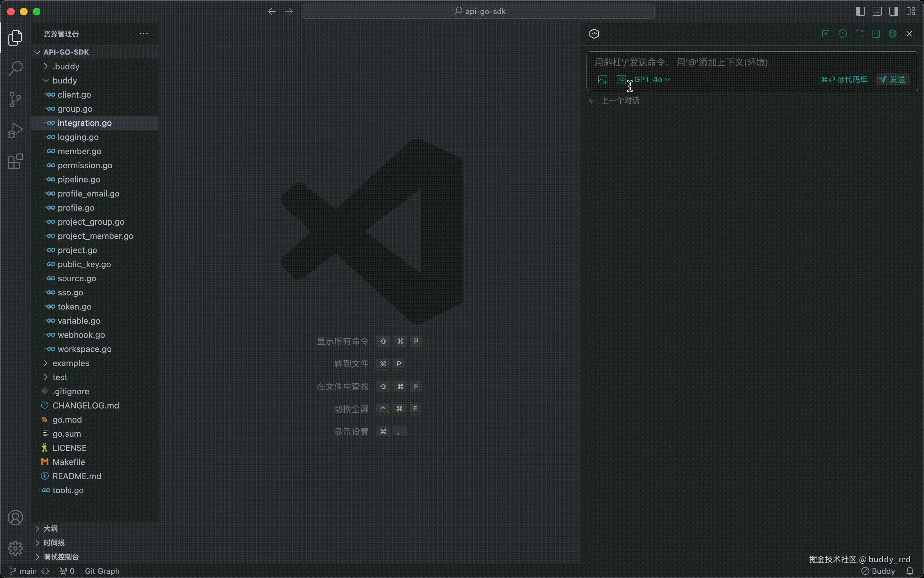924x578 pixels.
Task: Click the @代码库 codebase button
Action: click(844, 80)
